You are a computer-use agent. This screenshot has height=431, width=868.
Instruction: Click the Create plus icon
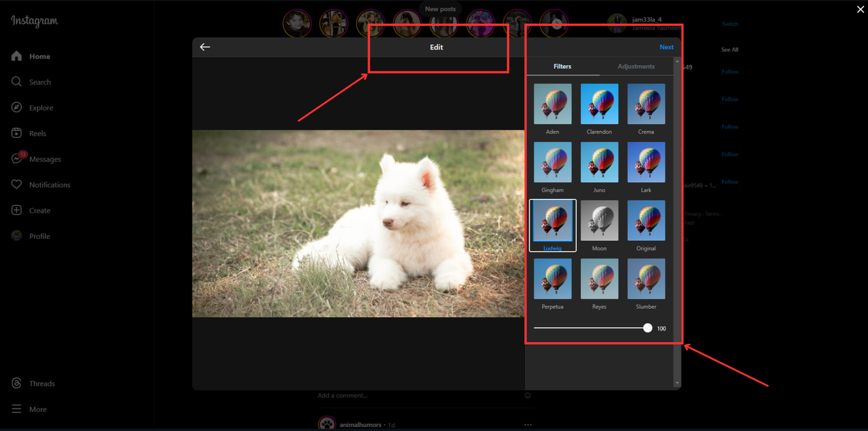tap(17, 210)
